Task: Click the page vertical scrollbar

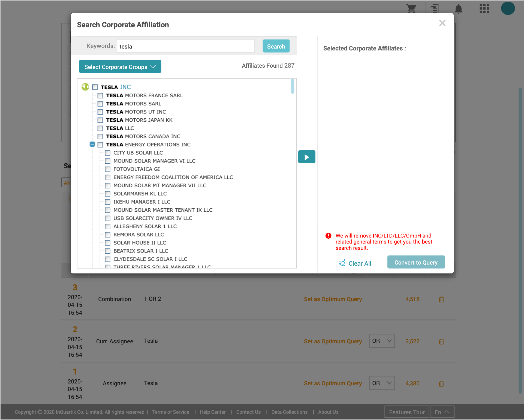Action: tap(520, 240)
